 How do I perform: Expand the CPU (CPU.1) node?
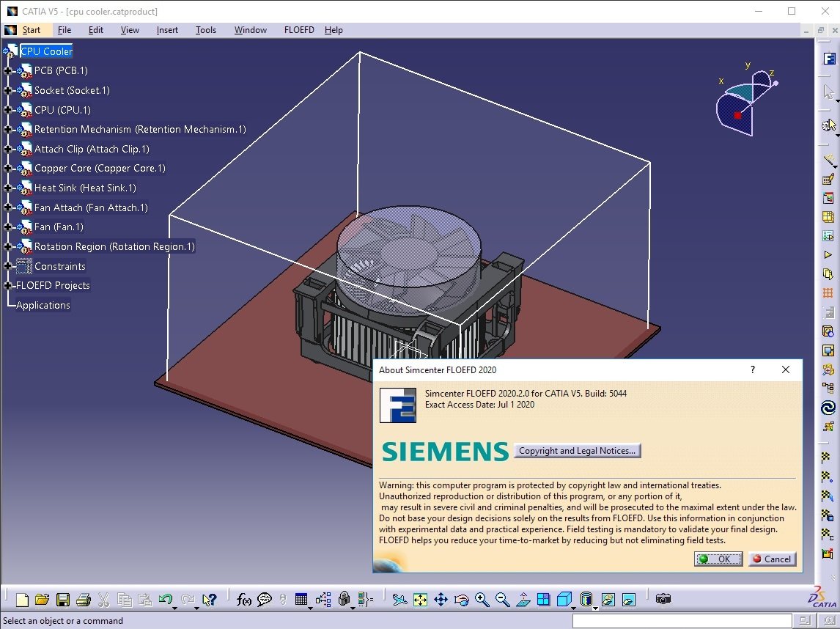tap(7, 110)
